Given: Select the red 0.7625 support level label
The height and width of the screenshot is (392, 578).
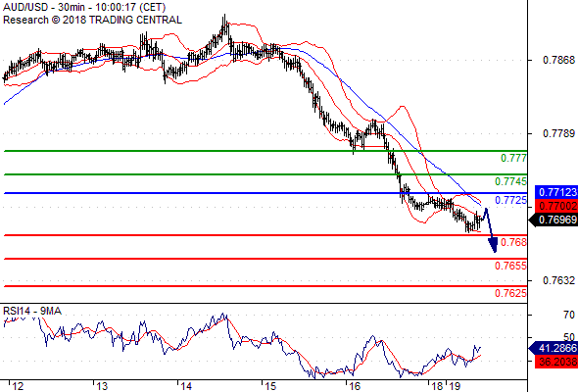Looking at the screenshot, I should tap(511, 293).
